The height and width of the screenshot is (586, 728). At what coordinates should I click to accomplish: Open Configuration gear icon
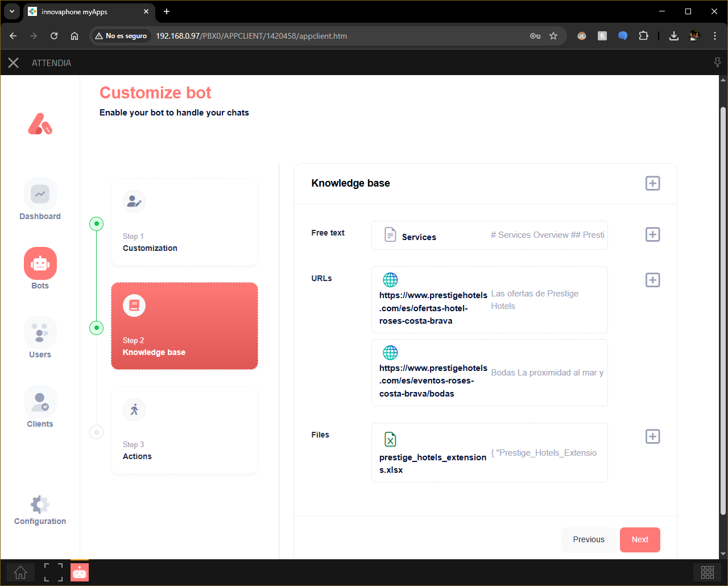(40, 504)
